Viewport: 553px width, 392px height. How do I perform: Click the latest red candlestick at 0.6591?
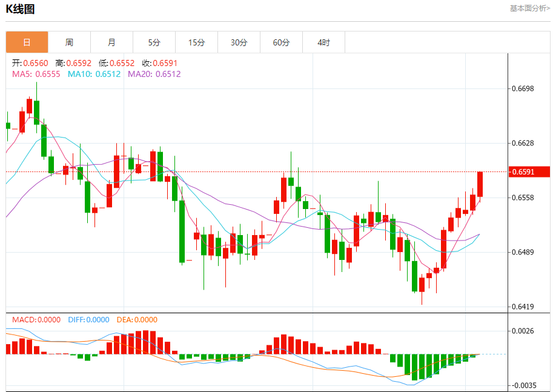click(480, 184)
